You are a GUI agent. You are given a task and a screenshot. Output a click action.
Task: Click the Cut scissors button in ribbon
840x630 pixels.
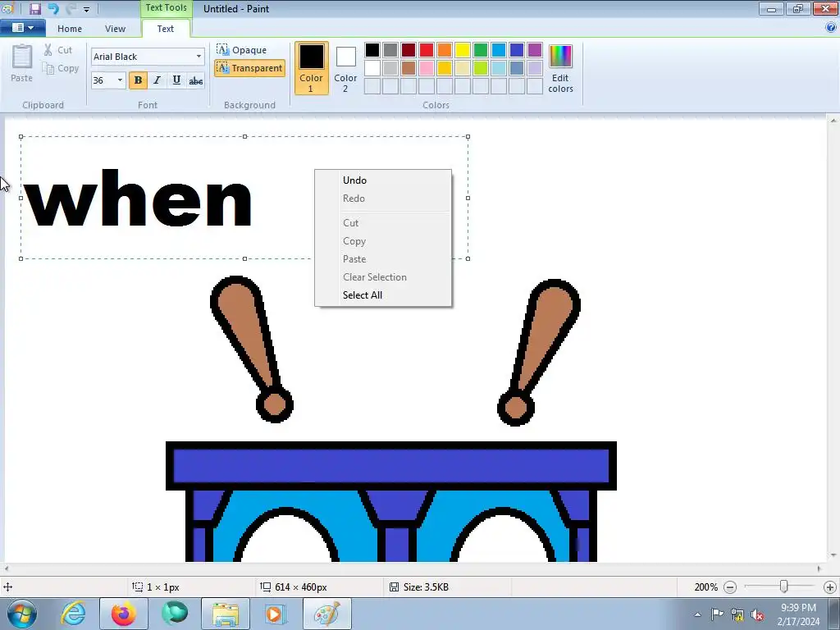[x=58, y=50]
